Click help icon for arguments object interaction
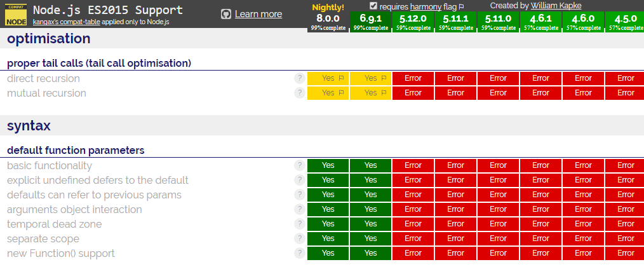Viewport: 644px width, 269px height. 300,209
